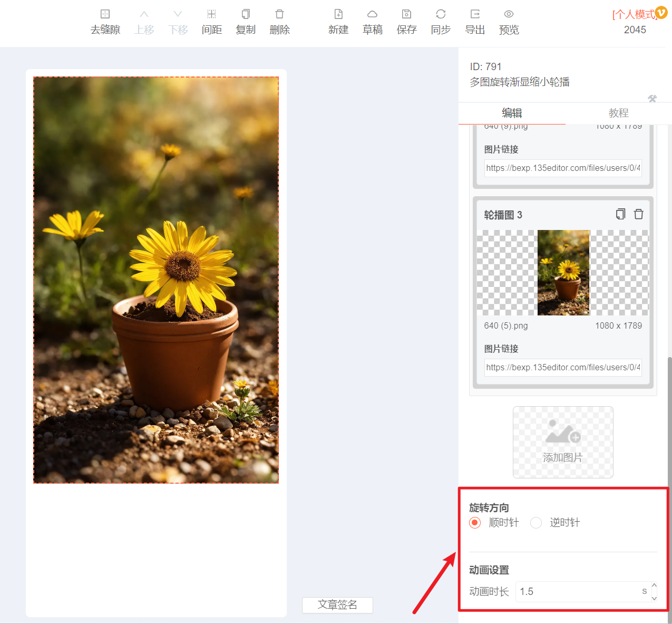Click the 去缝隙 toolbar icon
The width and height of the screenshot is (672, 624).
coord(105,14)
